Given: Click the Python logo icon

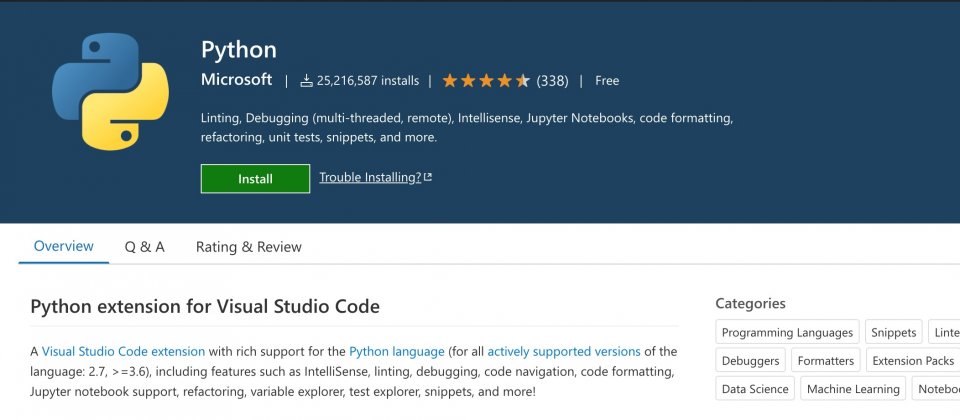Looking at the screenshot, I should coord(110,92).
